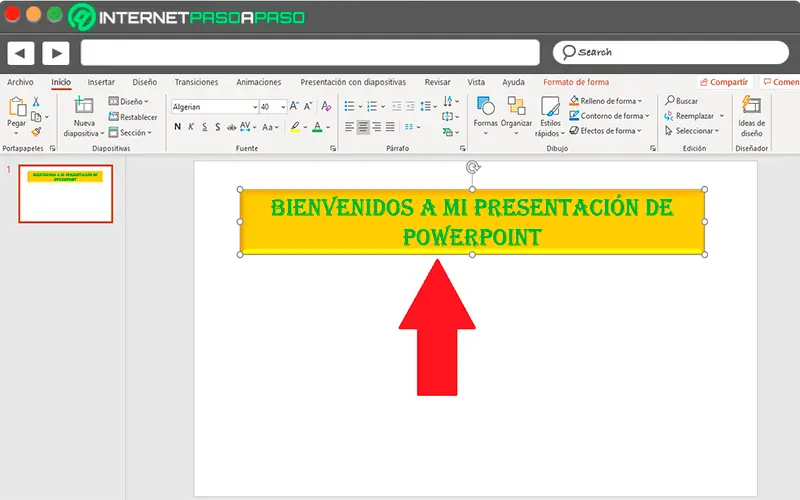
Task: Click the Organizar arrange icon
Action: pyautogui.click(x=516, y=107)
